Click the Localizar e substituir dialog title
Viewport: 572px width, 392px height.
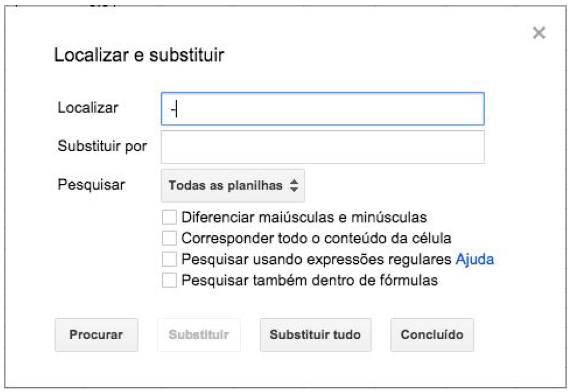click(139, 55)
